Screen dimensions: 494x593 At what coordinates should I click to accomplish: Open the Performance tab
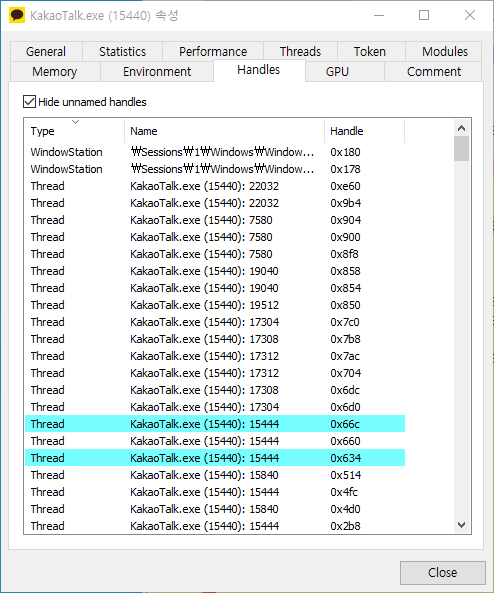click(x=213, y=51)
